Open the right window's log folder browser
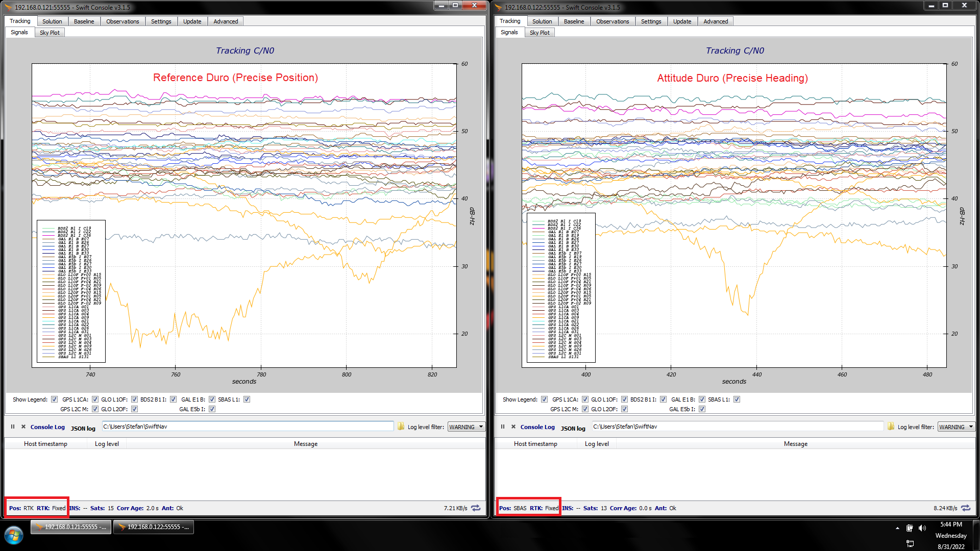Image resolution: width=980 pixels, height=551 pixels. tap(891, 427)
